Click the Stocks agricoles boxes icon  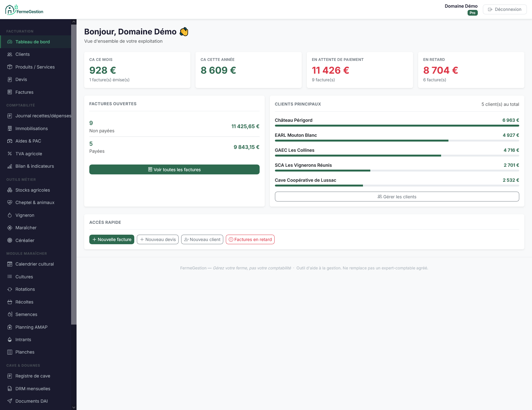pos(10,190)
